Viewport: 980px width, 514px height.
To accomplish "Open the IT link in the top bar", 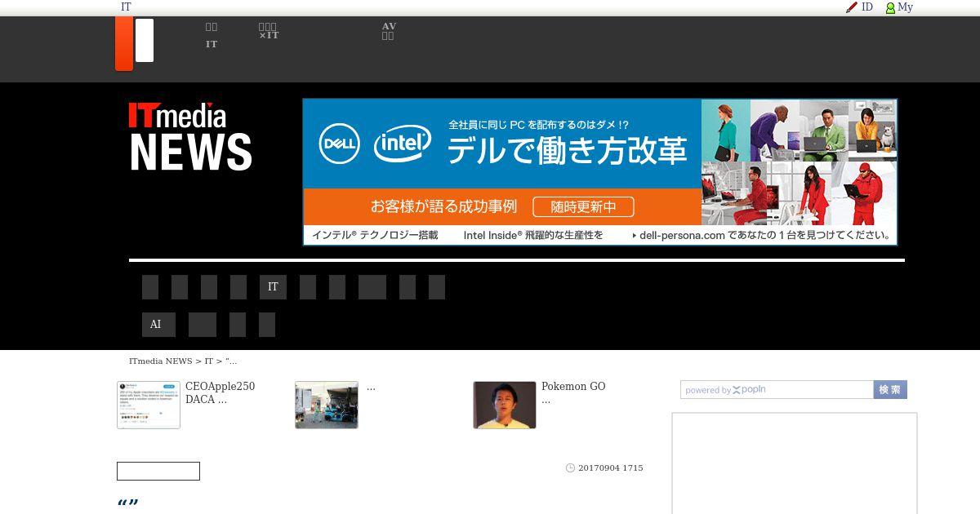I will [x=126, y=7].
